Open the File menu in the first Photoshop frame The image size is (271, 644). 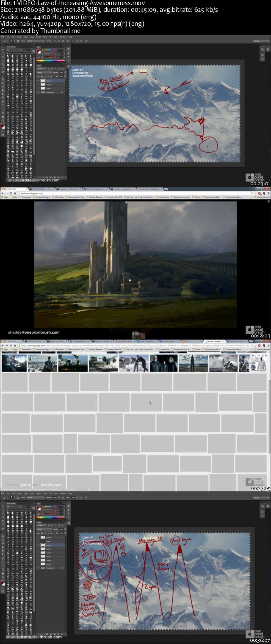pos(8,37)
